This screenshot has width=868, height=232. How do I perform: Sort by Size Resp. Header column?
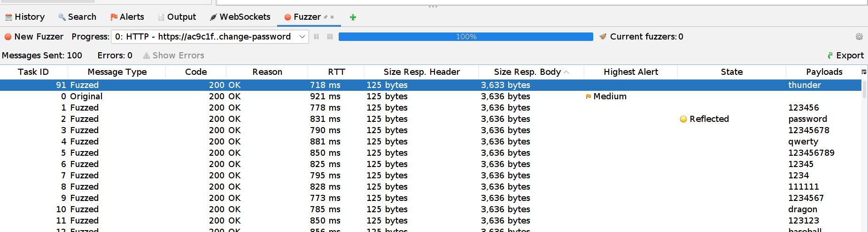422,72
